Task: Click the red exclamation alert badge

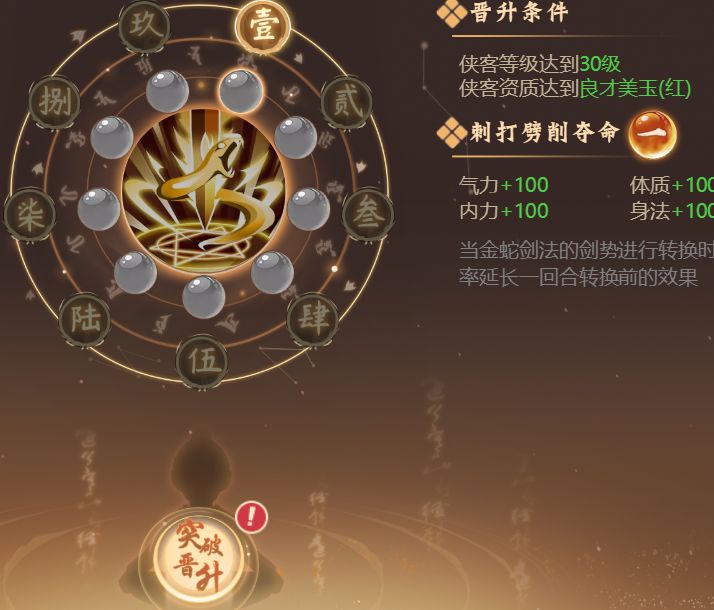Action: [251, 517]
